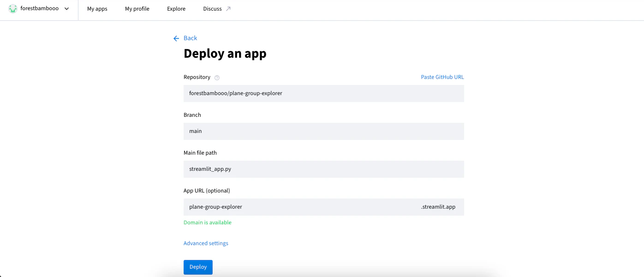Focus the Branch input field
This screenshot has height=277, width=644.
click(x=324, y=131)
